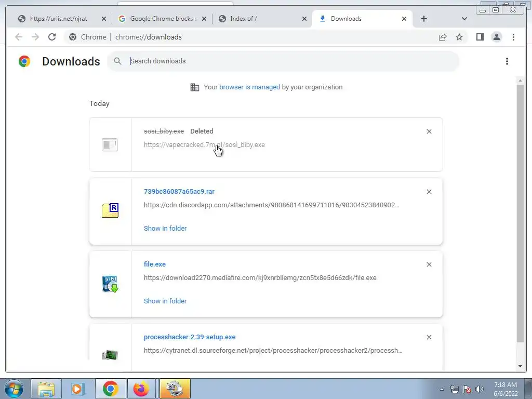Open the last pinned taskbar application
Image resolution: width=532 pixels, height=399 pixels.
(175, 389)
